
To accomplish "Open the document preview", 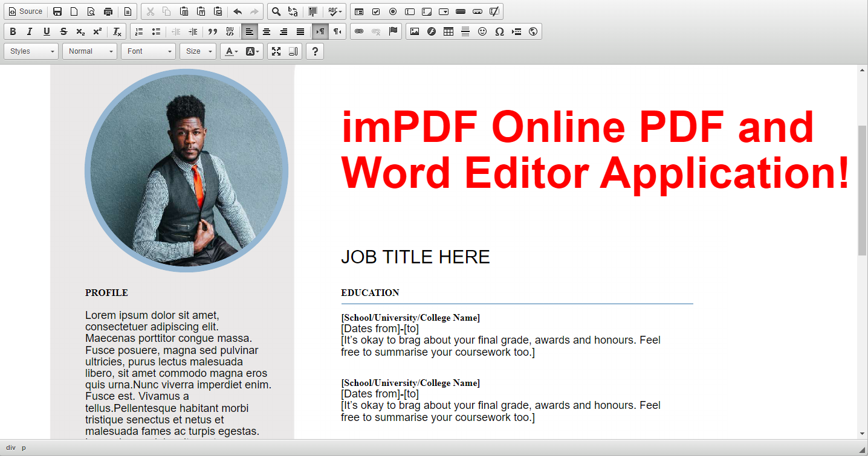I will [x=91, y=11].
